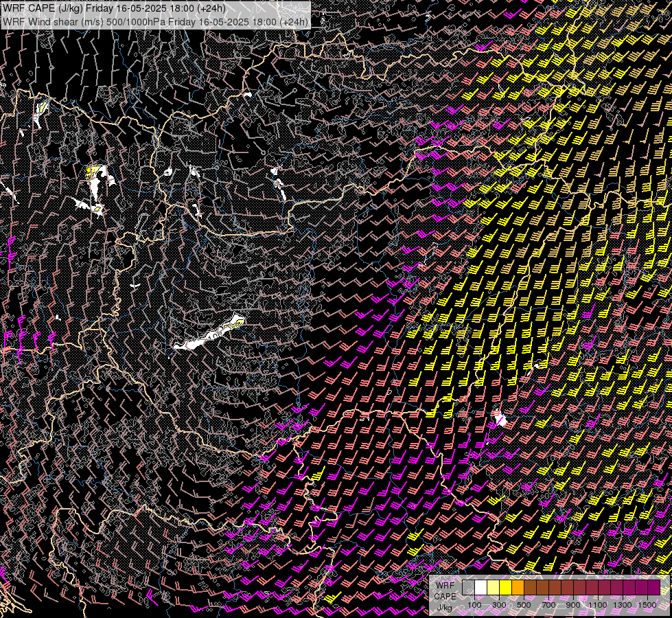Viewport: 672px width, 618px height.
Task: Click the 100 legend value label
Action: tap(474, 605)
